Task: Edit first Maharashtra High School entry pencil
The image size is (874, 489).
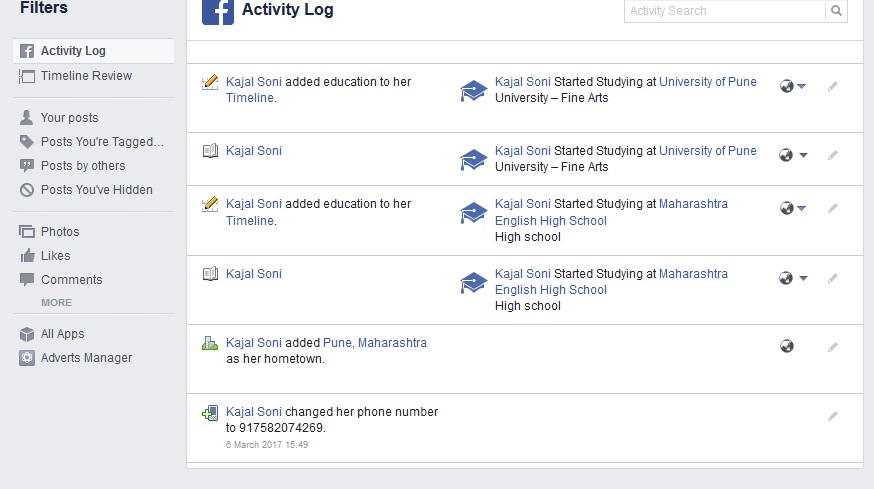Action: (x=833, y=208)
